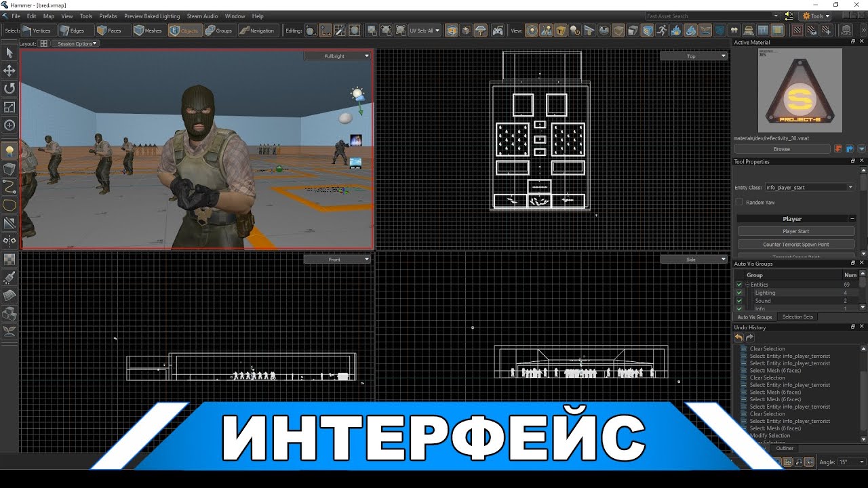Click the sound mute icon near Tools

tap(789, 16)
